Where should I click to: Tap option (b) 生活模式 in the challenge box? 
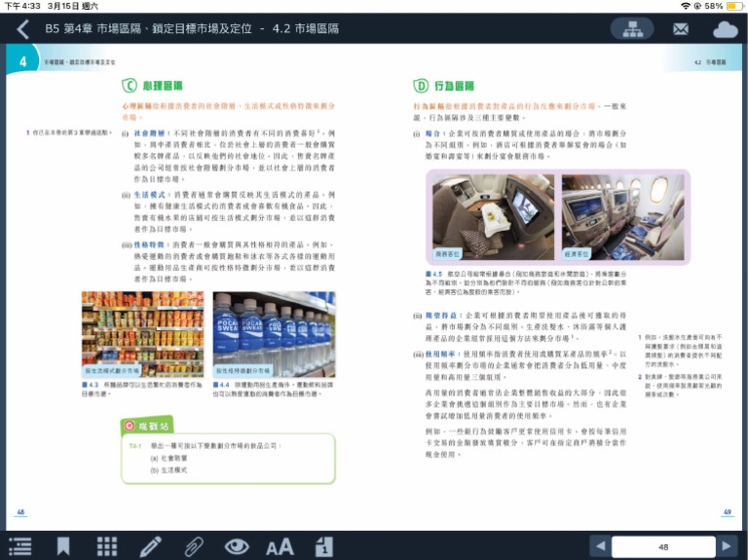(x=168, y=470)
